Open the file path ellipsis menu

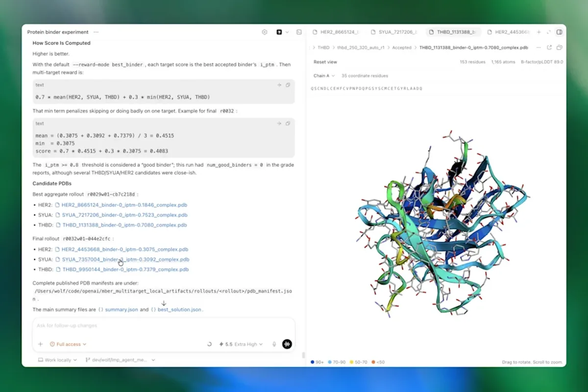coord(539,48)
